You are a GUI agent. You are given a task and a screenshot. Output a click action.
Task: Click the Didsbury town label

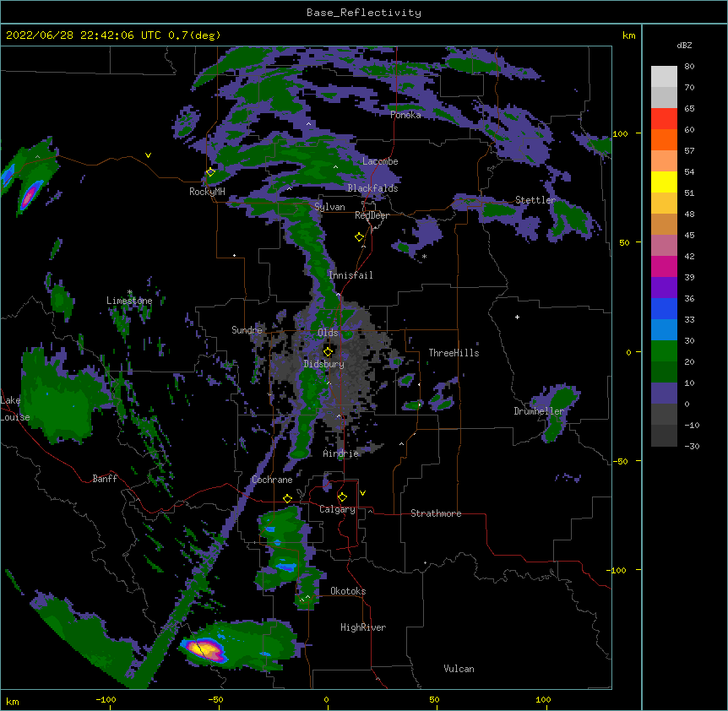pyautogui.click(x=323, y=364)
